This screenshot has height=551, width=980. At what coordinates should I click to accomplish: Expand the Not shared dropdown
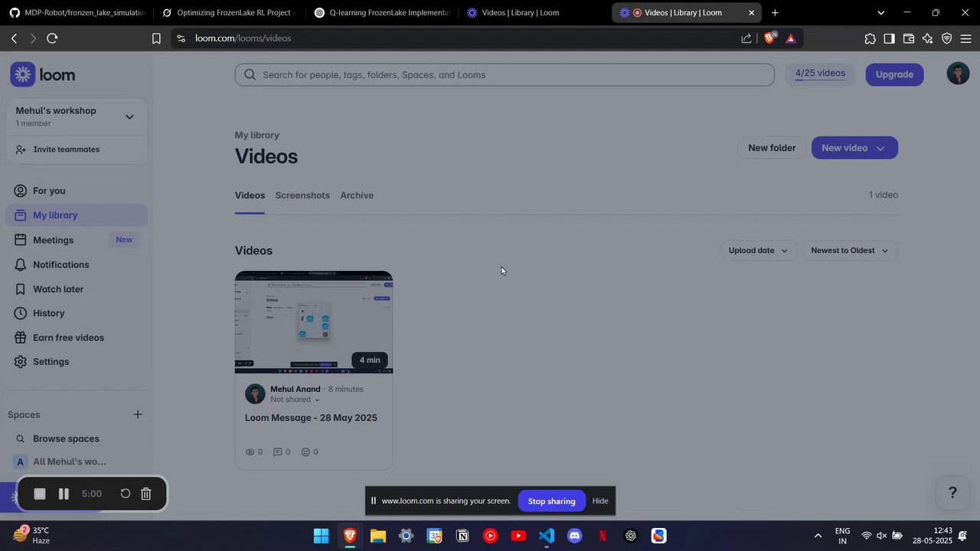(x=295, y=399)
